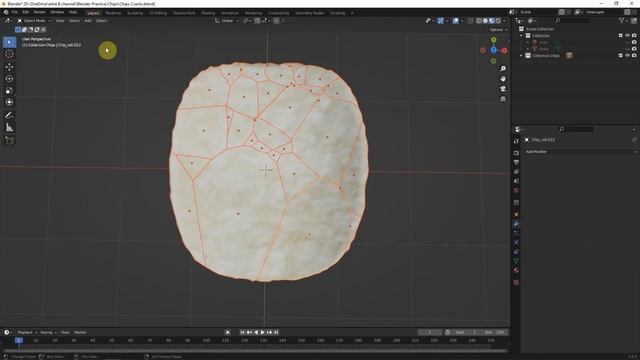Toggle X-ray mode button
The width and height of the screenshot is (640, 360).
[x=471, y=20]
